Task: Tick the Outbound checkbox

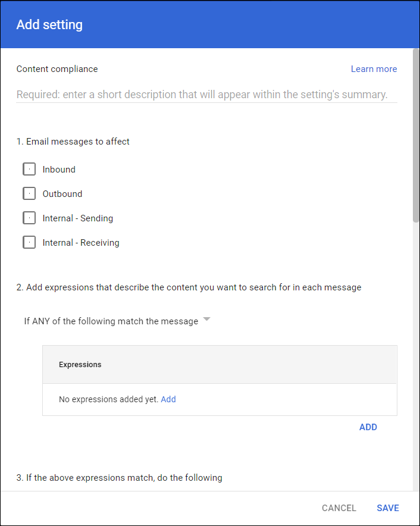Action: tap(29, 194)
